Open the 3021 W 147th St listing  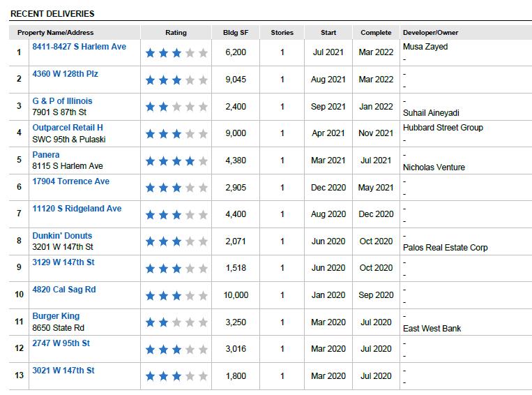coord(63,370)
